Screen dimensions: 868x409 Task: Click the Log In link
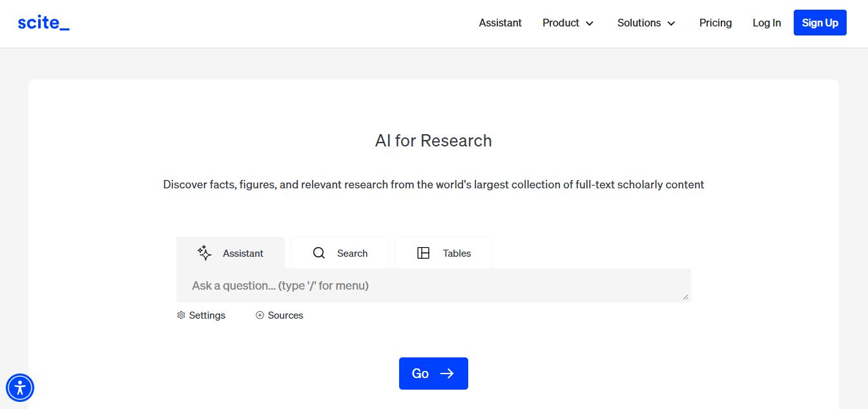coord(767,23)
